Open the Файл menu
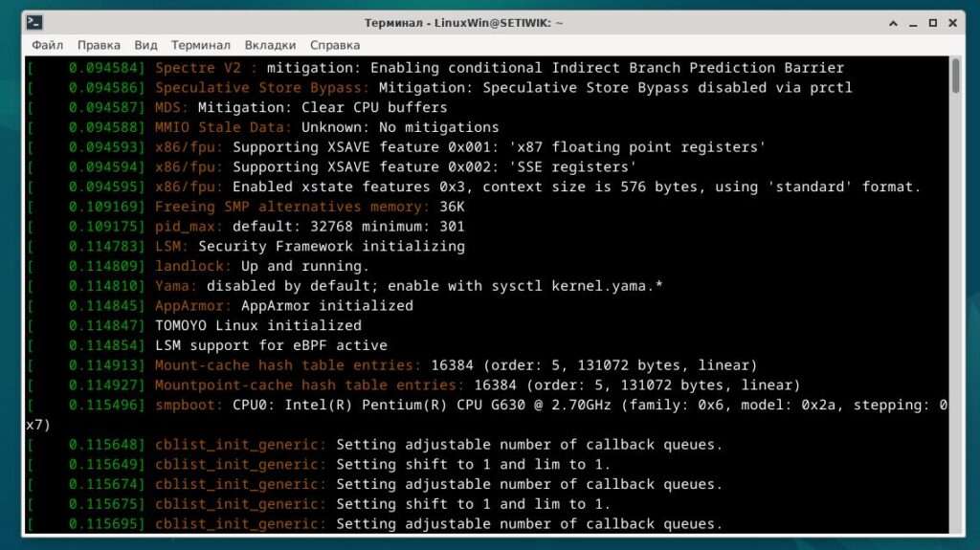 click(x=48, y=45)
